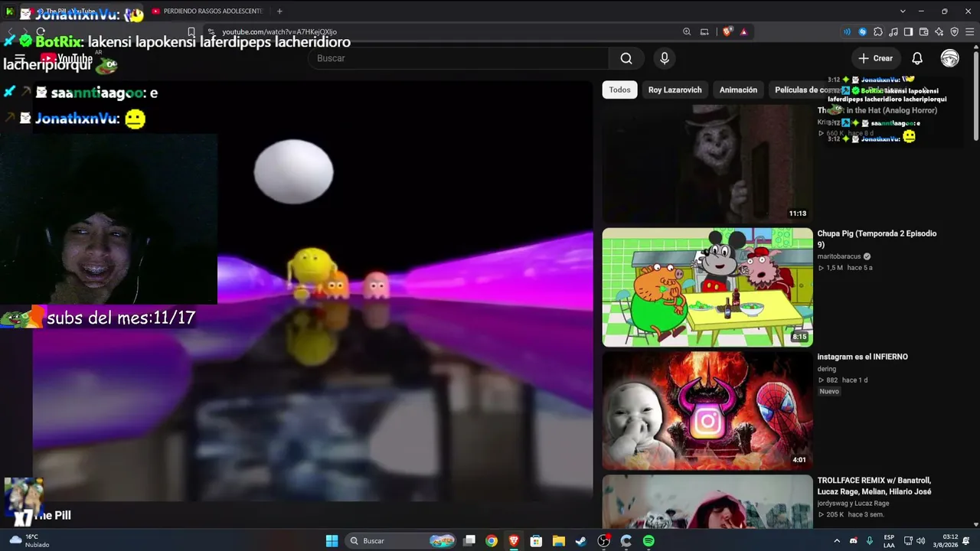Click the taskbar Buscar search box
980x551 pixels.
402,541
